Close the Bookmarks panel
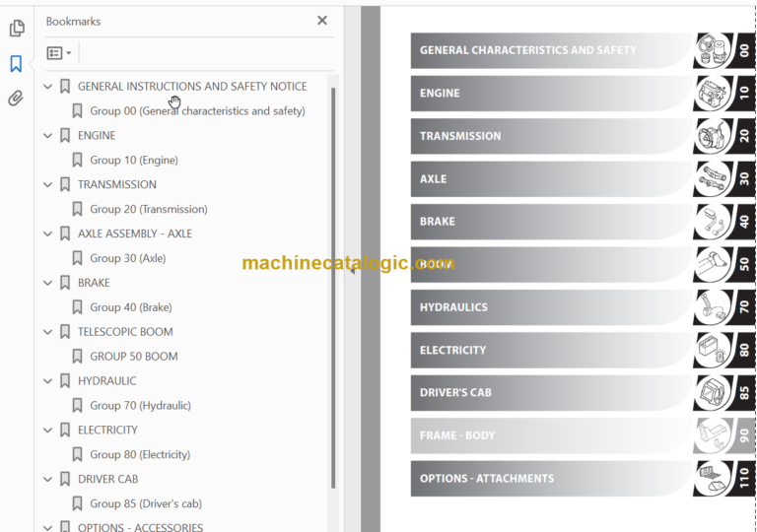 click(322, 21)
